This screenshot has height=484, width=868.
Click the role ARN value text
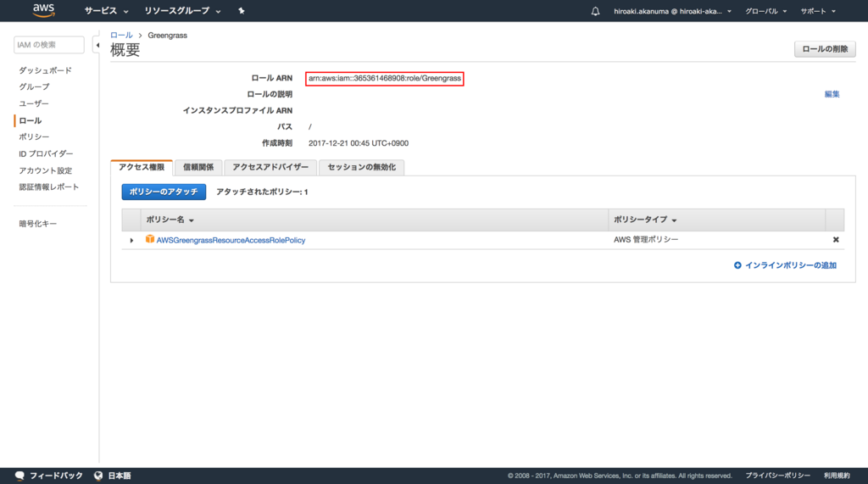pos(385,78)
